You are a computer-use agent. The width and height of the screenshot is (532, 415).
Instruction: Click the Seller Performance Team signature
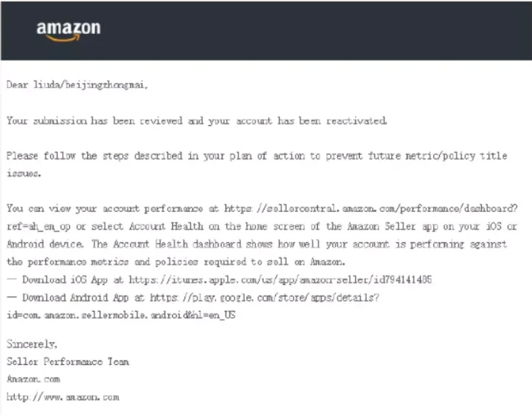[x=68, y=362]
